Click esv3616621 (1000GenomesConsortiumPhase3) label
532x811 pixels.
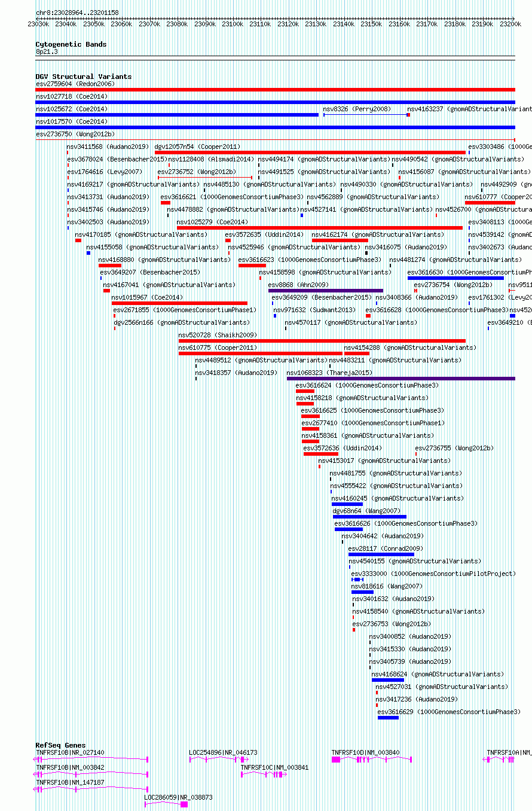(x=232, y=197)
